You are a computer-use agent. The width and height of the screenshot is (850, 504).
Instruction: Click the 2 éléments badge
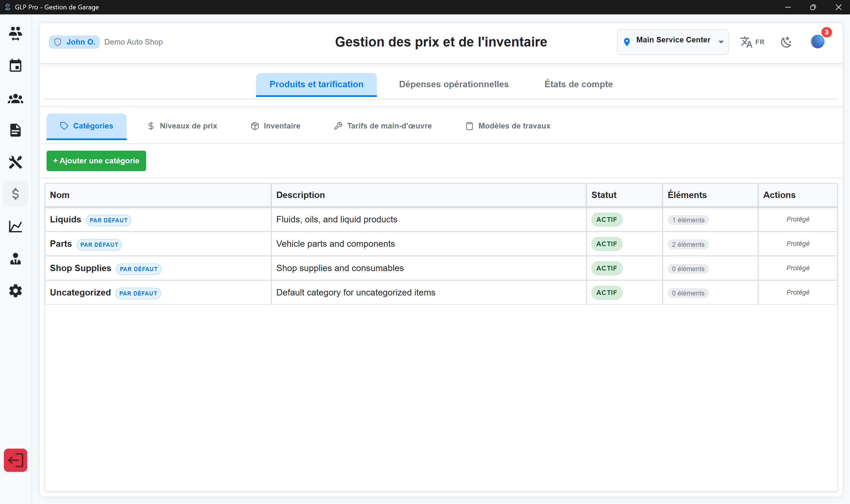688,245
